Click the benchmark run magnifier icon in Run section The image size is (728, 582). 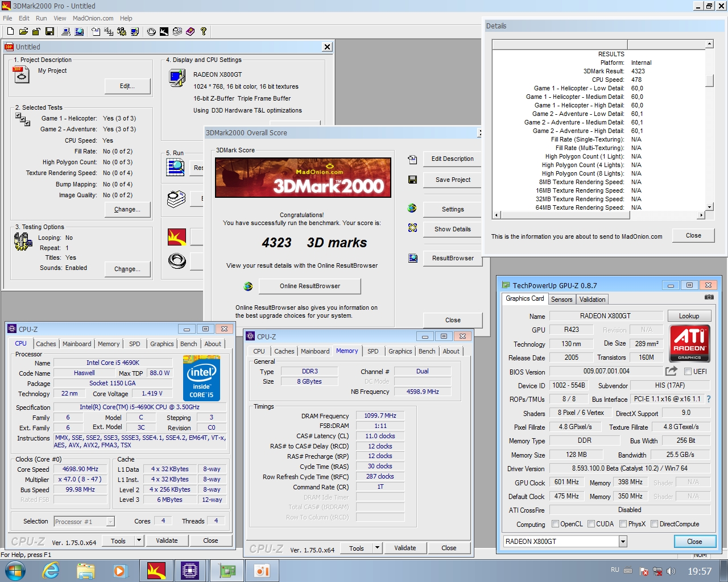176,167
